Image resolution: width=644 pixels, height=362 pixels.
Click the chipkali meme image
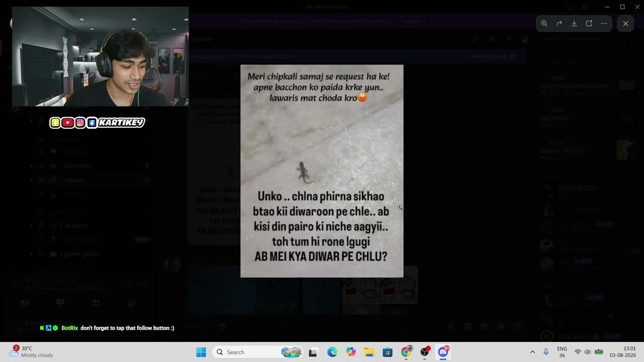[322, 171]
